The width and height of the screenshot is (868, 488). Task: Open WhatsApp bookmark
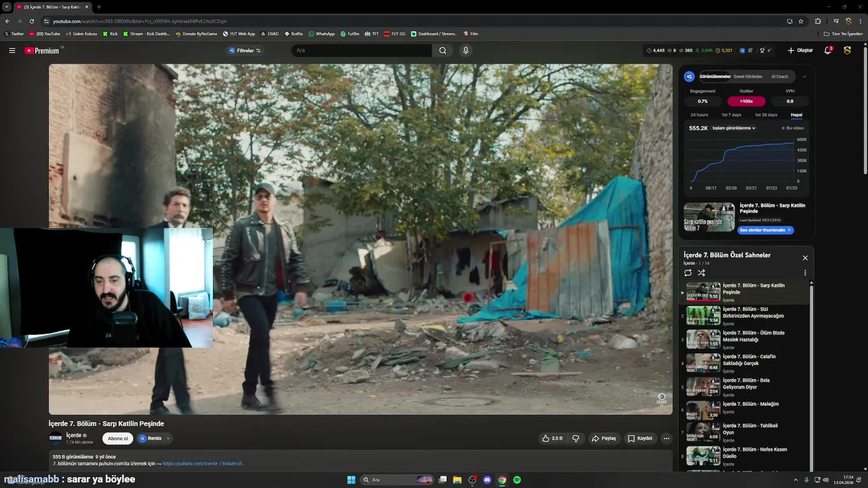(x=321, y=33)
